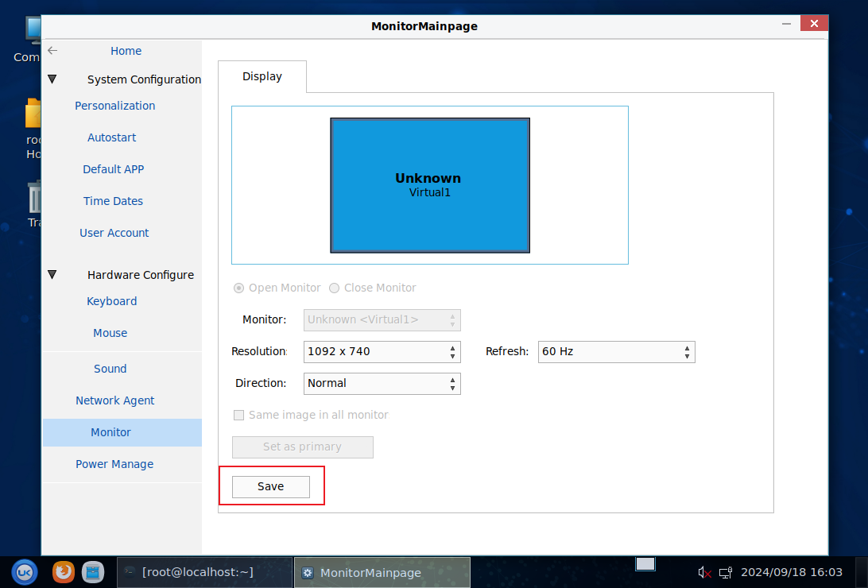Click the Trash desktop icon
Image resolution: width=868 pixels, height=588 pixels.
[x=35, y=199]
